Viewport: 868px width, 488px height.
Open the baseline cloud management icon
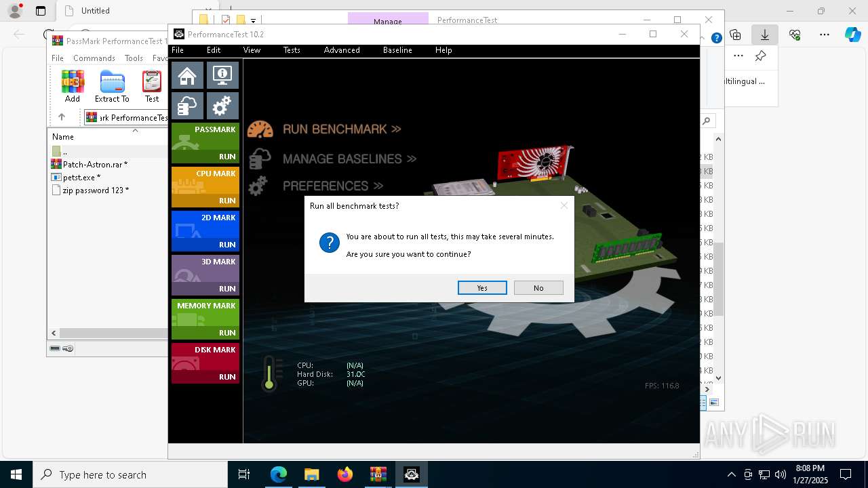tap(187, 106)
